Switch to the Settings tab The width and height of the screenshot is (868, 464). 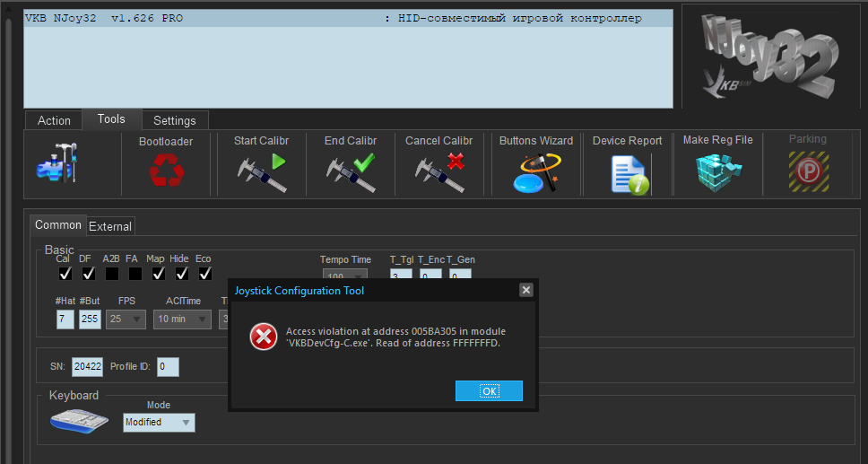(174, 120)
